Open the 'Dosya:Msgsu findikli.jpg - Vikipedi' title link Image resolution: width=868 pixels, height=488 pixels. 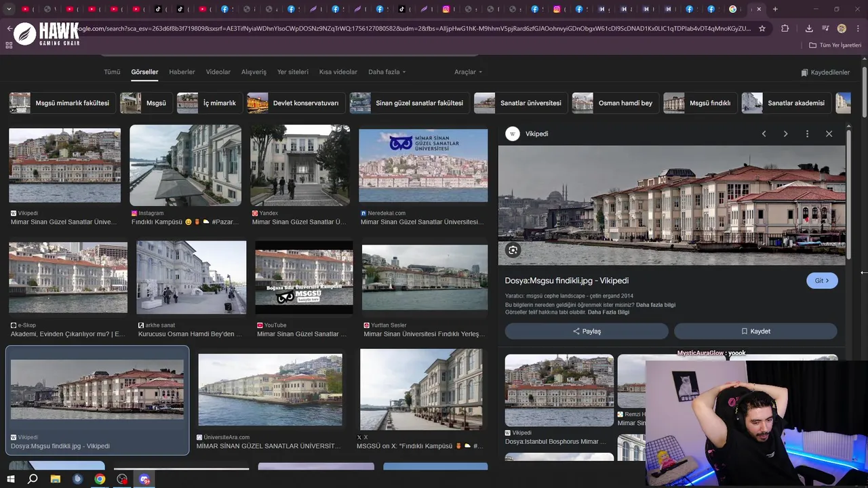pos(567,281)
